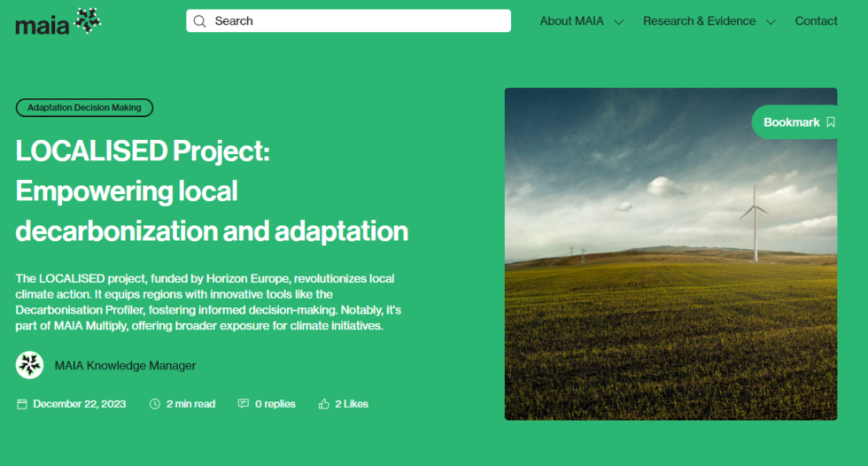868x466 pixels.
Task: Click the 2 min read text
Action: coord(190,404)
